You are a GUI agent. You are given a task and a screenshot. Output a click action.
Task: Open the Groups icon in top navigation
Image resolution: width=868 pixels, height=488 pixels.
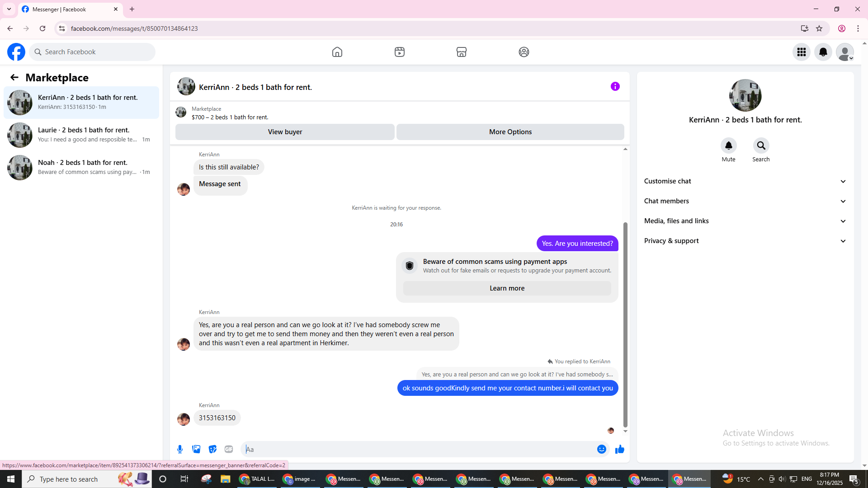pyautogui.click(x=524, y=52)
